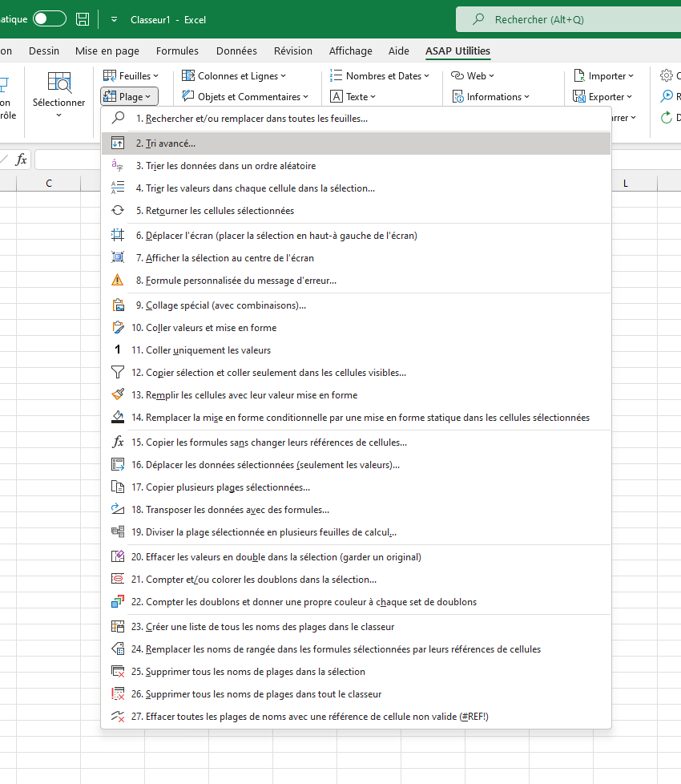This screenshot has height=784, width=681.
Task: Open the quick access toolbar customize arrow
Action: coord(114,19)
